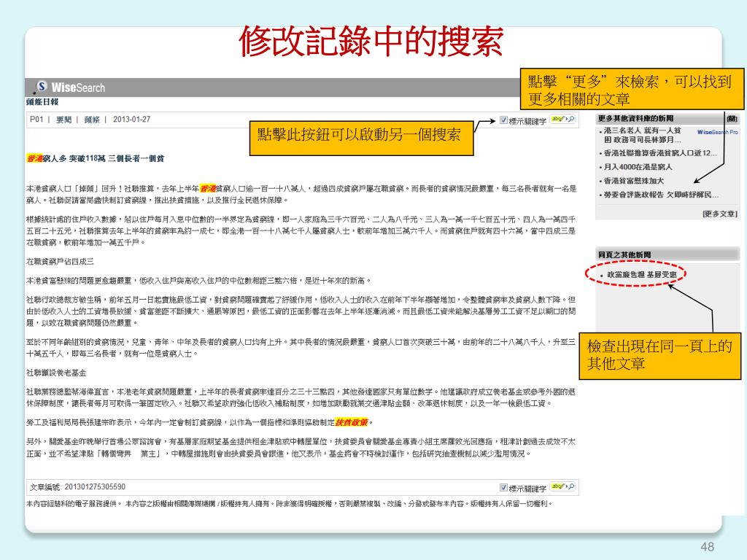Open the WiseSearch Pro logo
Screen dimensions: 747x560
click(x=717, y=132)
